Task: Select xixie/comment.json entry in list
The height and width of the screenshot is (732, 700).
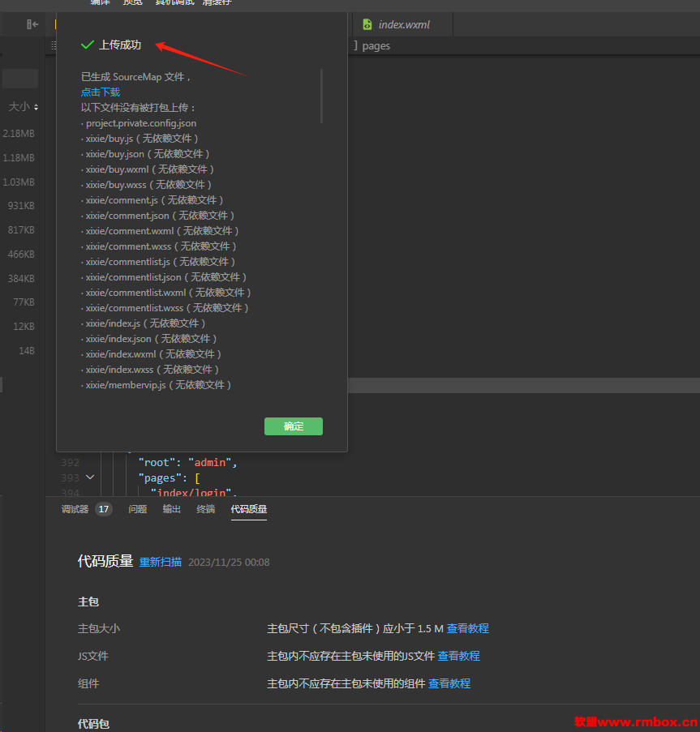Action: pos(158,216)
